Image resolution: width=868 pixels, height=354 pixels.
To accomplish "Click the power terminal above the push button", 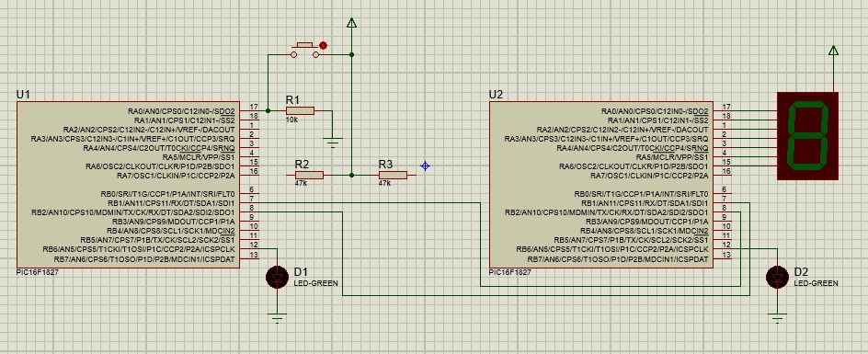I will tap(351, 22).
